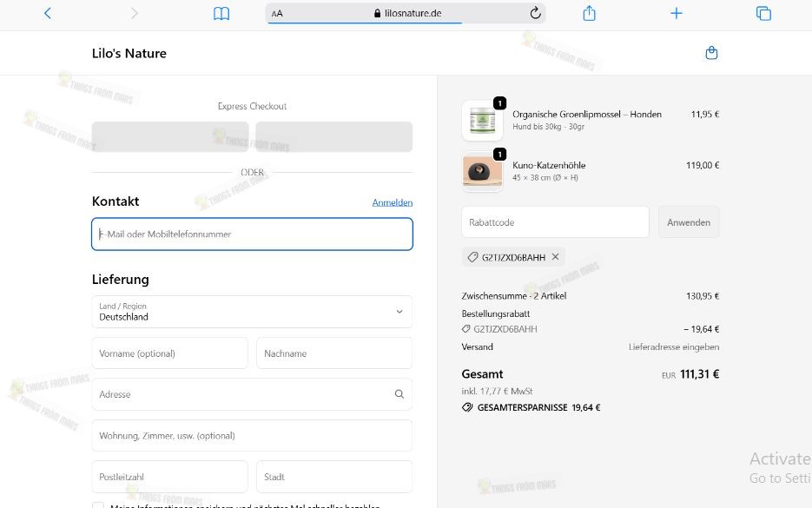Viewport: 812px width, 508px height.
Task: Tap the AA reader text-size button
Action: point(277,14)
